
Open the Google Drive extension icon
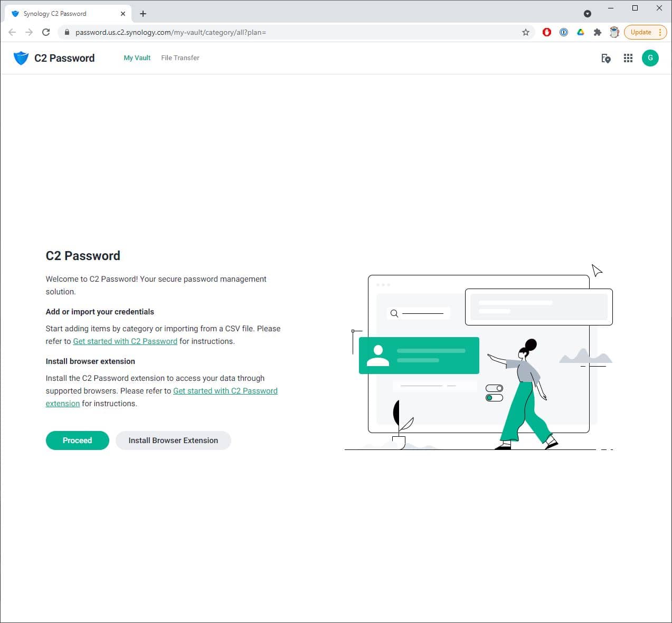pyautogui.click(x=581, y=32)
